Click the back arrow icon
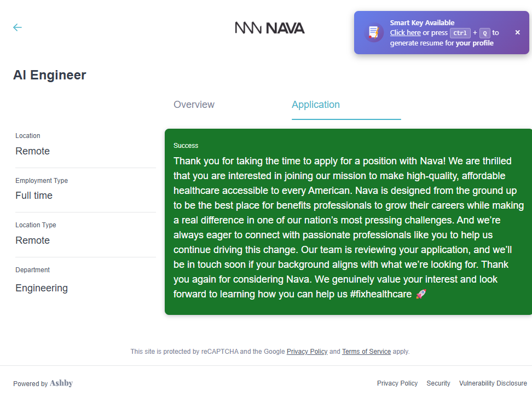532x402 pixels. click(18, 27)
